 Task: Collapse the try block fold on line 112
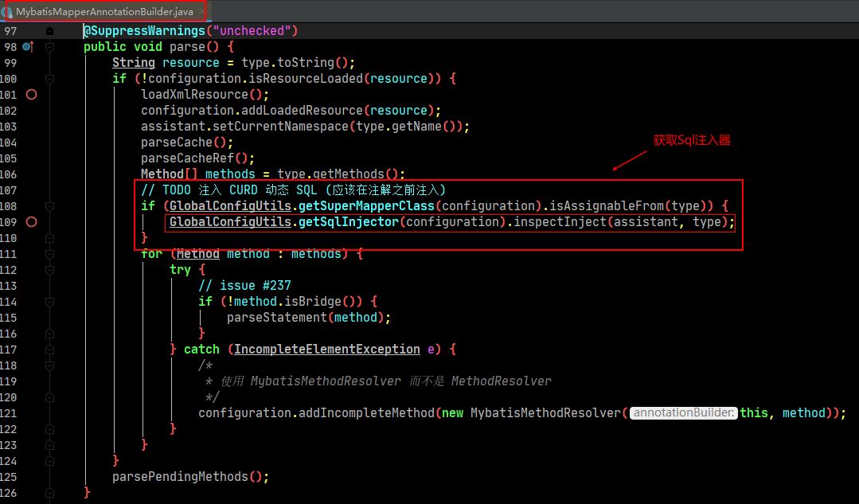coord(50,270)
